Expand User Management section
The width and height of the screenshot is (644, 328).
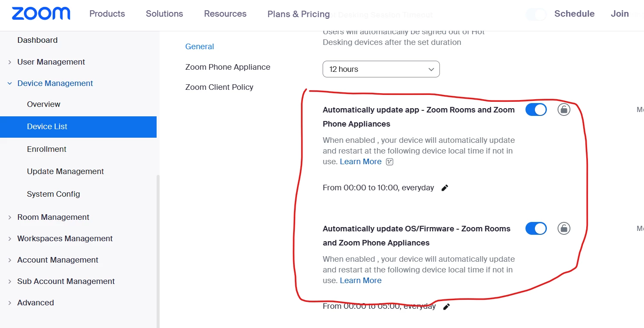pos(51,62)
